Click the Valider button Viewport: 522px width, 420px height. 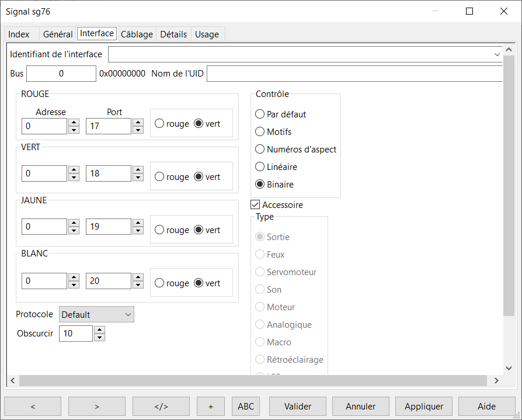point(298,407)
